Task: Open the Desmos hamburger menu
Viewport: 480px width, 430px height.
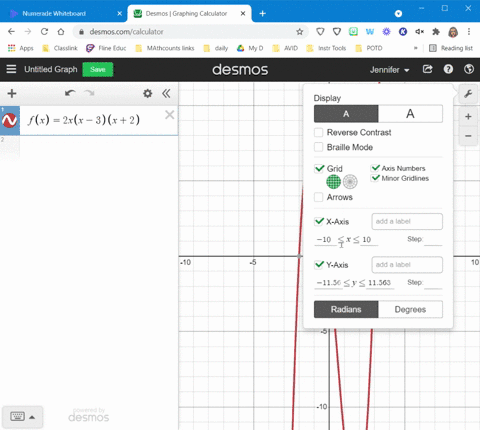Action: [x=11, y=69]
